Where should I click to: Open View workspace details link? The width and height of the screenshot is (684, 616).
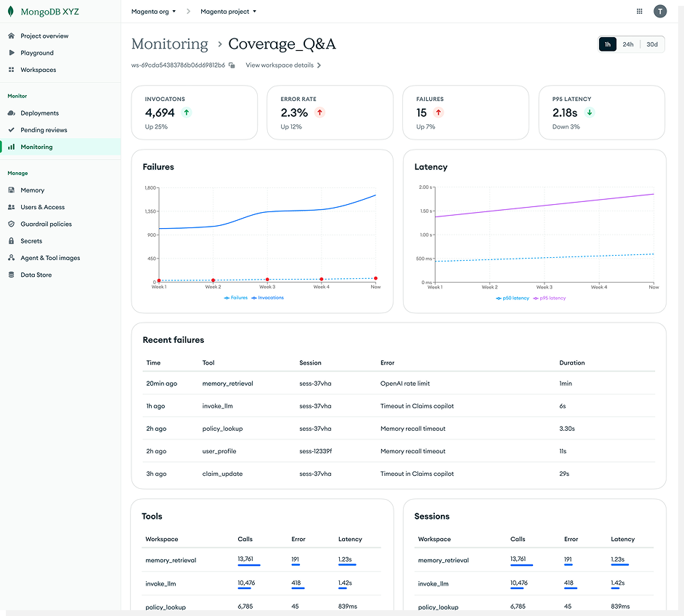pos(280,65)
